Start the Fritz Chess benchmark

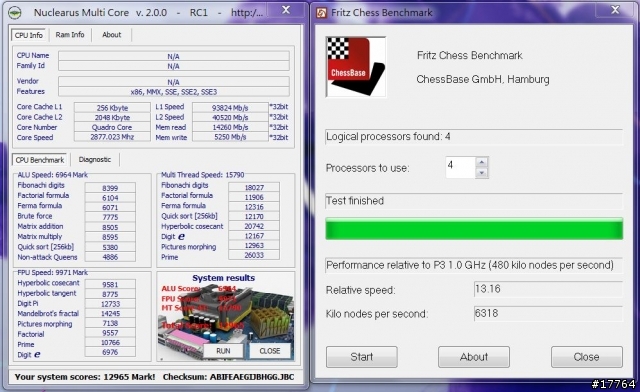pyautogui.click(x=362, y=357)
